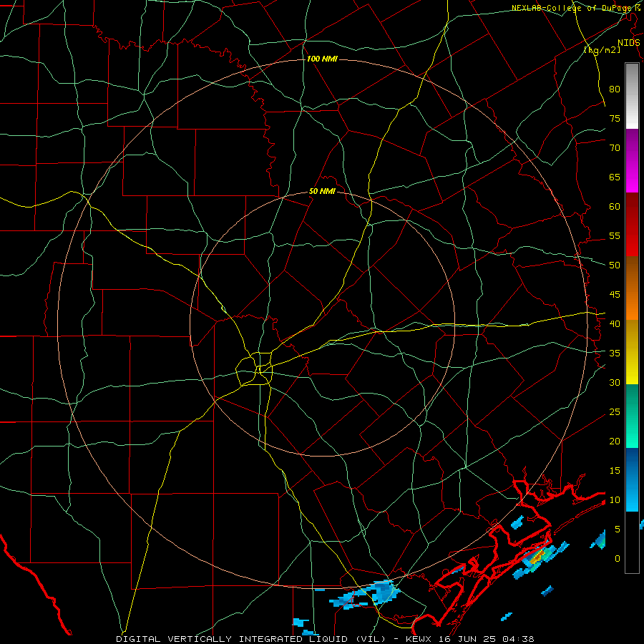Click the 65 value on the VIL legend
Screen dimensions: 644x644
click(x=615, y=177)
